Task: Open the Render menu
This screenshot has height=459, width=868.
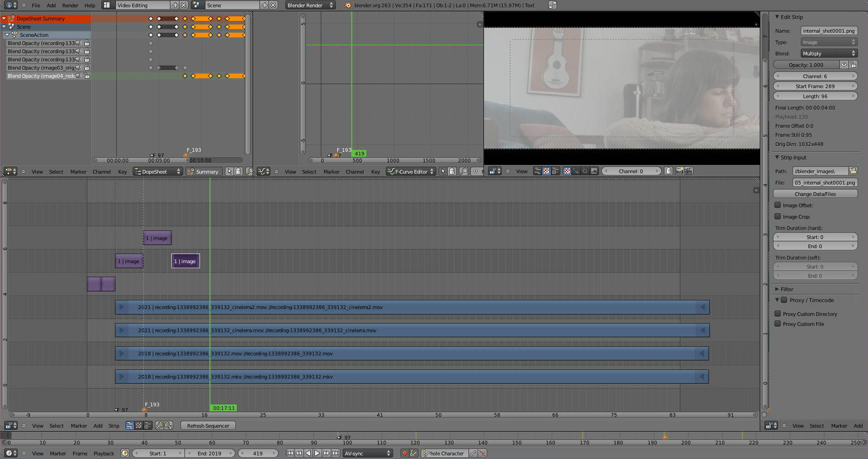Action: 70,5
